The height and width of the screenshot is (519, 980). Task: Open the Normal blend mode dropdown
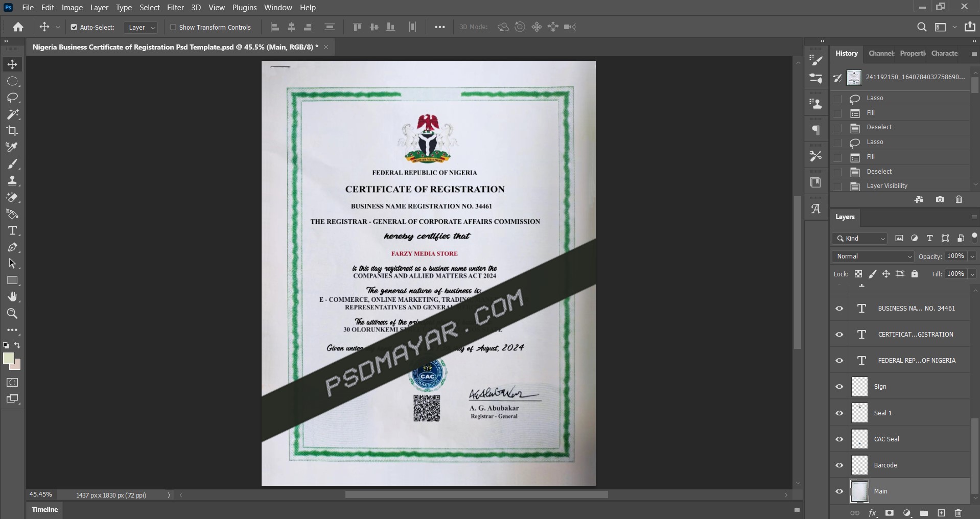pyautogui.click(x=873, y=256)
